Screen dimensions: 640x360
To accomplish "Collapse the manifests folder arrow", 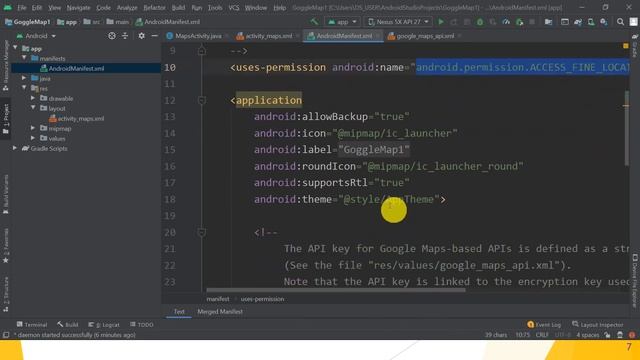I will click(x=24, y=58).
